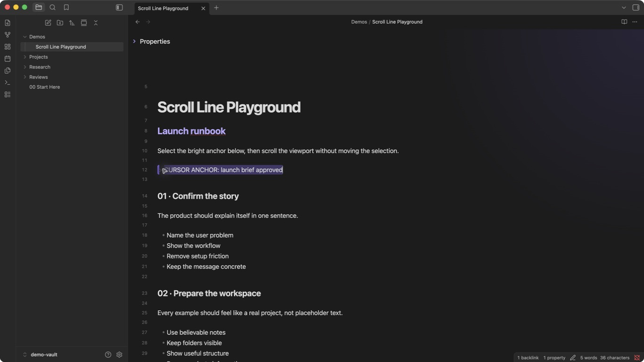Click sentence The product should explain itself
The width and height of the screenshot is (644, 362).
[x=227, y=216]
